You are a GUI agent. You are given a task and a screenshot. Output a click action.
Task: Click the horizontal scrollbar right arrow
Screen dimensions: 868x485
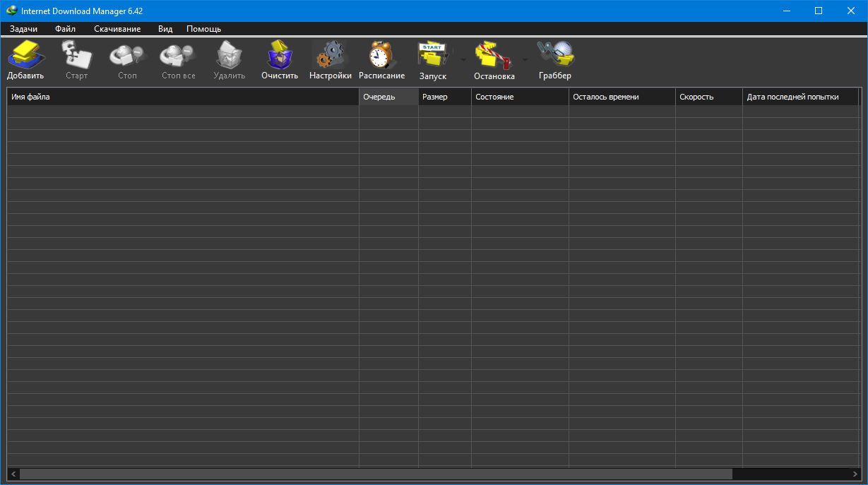tap(855, 474)
